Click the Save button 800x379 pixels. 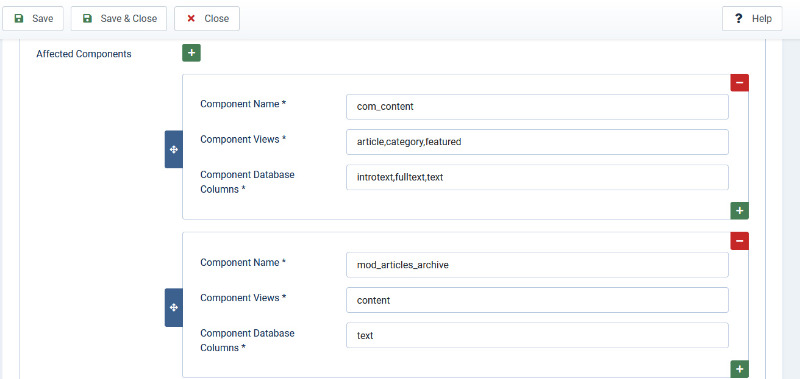pyautogui.click(x=33, y=18)
